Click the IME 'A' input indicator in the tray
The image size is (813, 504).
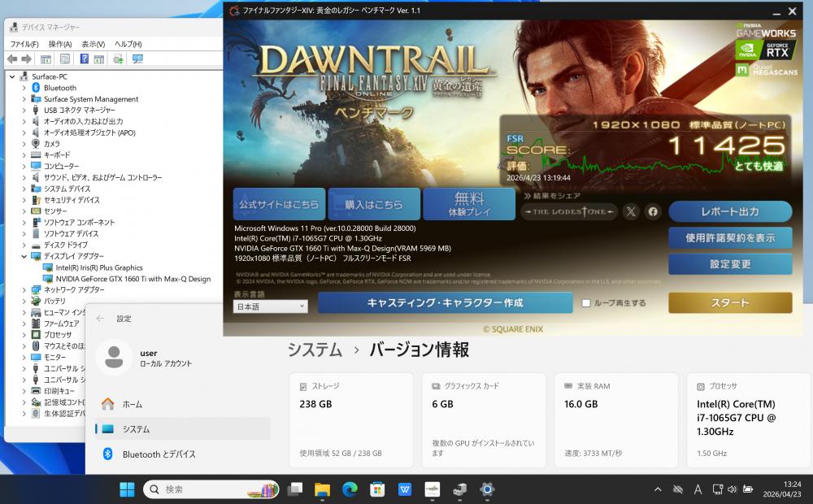click(698, 489)
